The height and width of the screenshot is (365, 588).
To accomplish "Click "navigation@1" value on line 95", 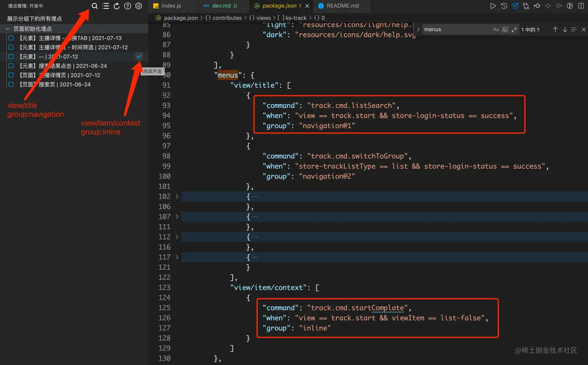I will pyautogui.click(x=327, y=126).
